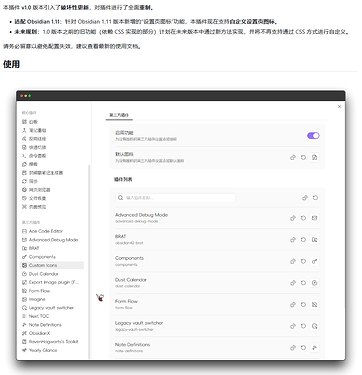Focus the plugin name search field
The height and width of the screenshot is (375, 362).
click(176, 198)
